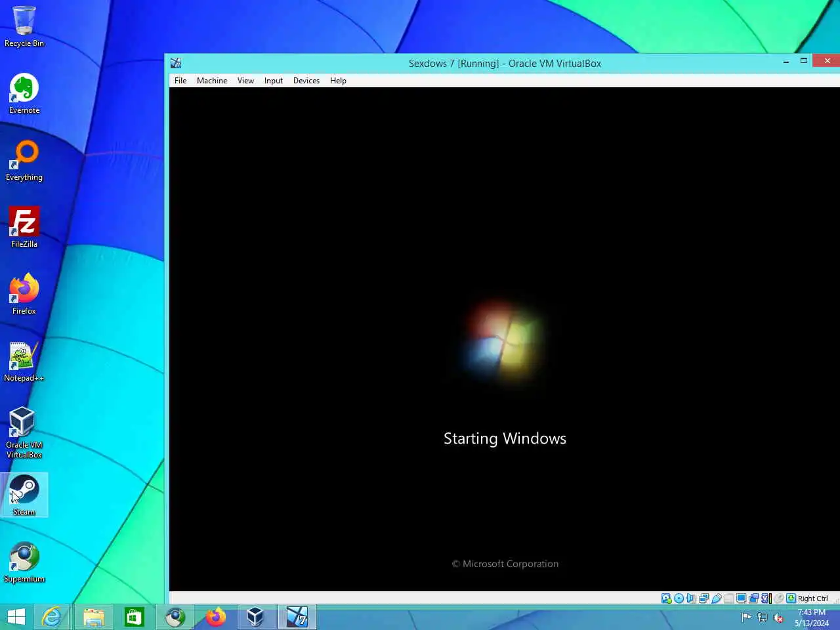Image resolution: width=840 pixels, height=630 pixels.
Task: Click the keyboard capture arrow icon
Action: [791, 598]
